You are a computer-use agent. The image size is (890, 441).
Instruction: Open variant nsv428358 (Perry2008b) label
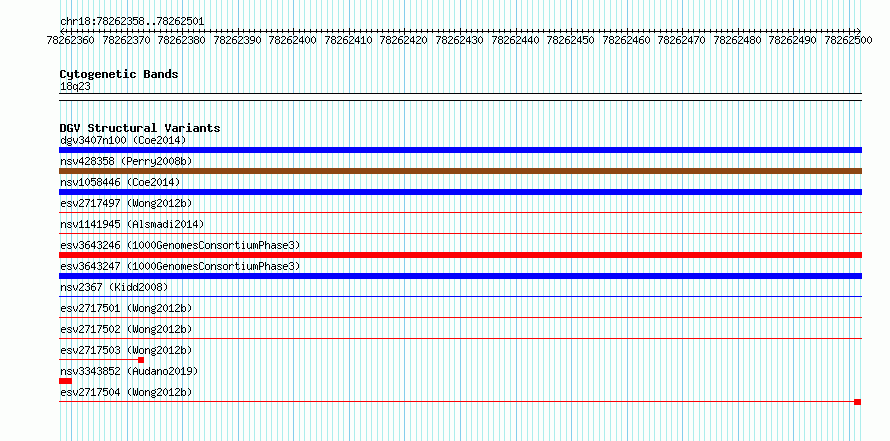click(126, 161)
